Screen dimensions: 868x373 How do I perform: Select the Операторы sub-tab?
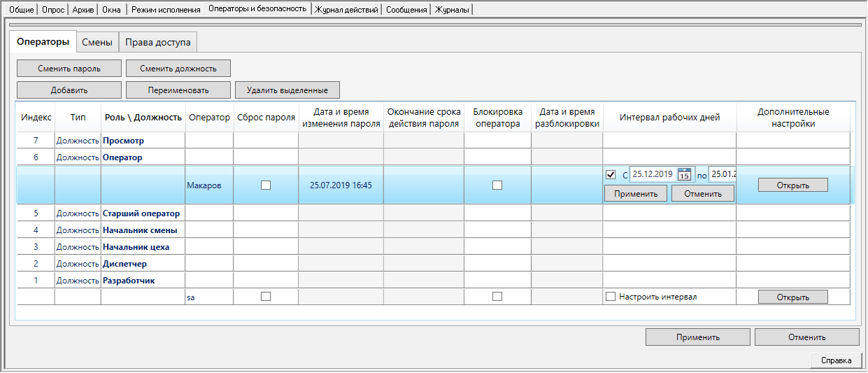[x=43, y=42]
